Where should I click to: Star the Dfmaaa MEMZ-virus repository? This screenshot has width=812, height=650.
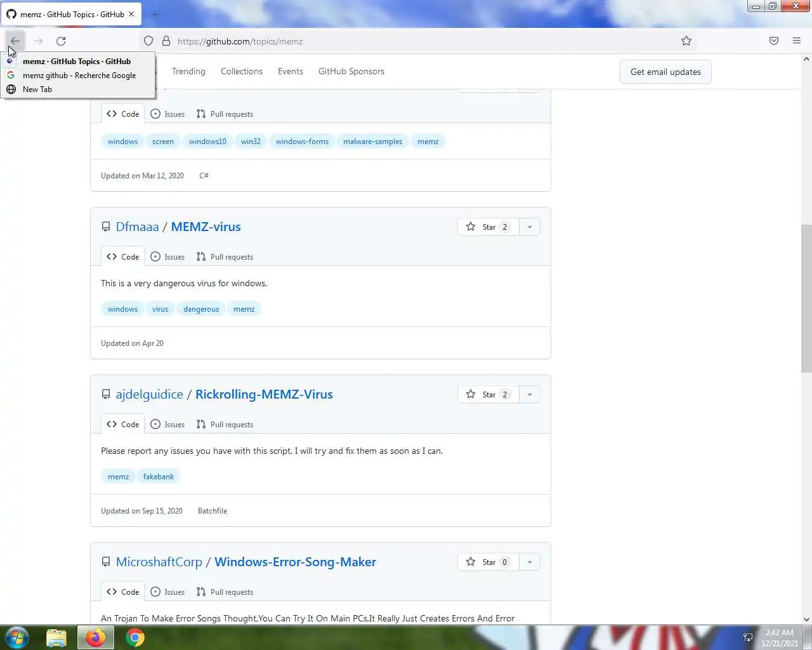click(x=488, y=227)
